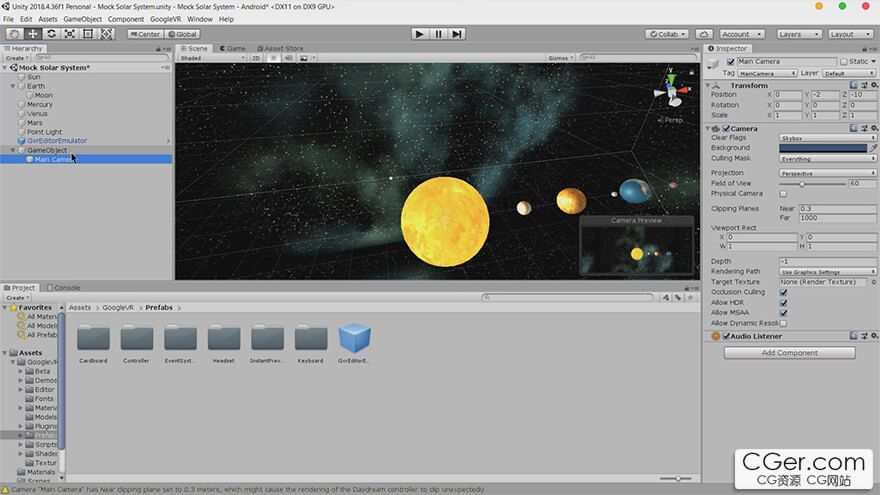Click the Account button
This screenshot has width=880, height=495.
coord(741,34)
